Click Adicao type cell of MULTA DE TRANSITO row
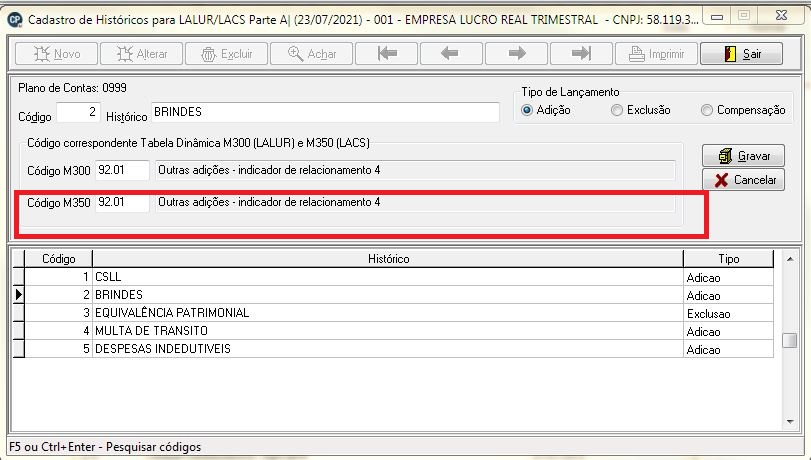This screenshot has height=460, width=811. point(728,332)
